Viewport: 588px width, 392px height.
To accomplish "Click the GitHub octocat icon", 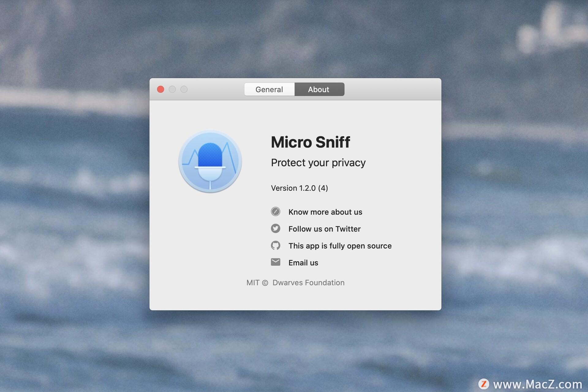I will 275,245.
